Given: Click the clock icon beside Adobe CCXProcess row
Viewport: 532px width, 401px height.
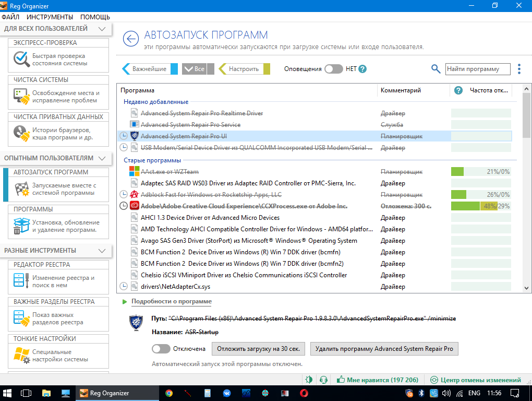Looking at the screenshot, I should (124, 206).
